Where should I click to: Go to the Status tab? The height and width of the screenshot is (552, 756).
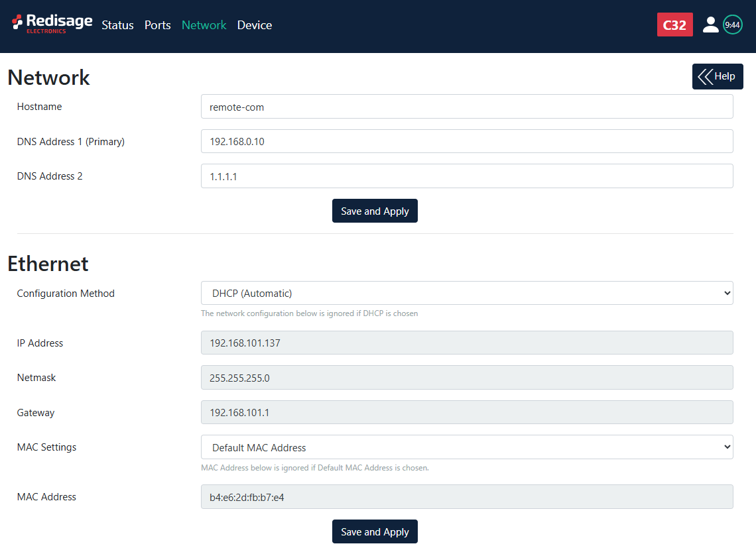pyautogui.click(x=117, y=25)
